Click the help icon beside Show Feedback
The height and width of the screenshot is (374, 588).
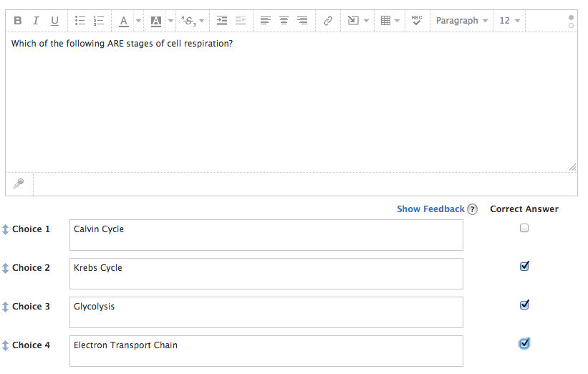[x=472, y=209]
